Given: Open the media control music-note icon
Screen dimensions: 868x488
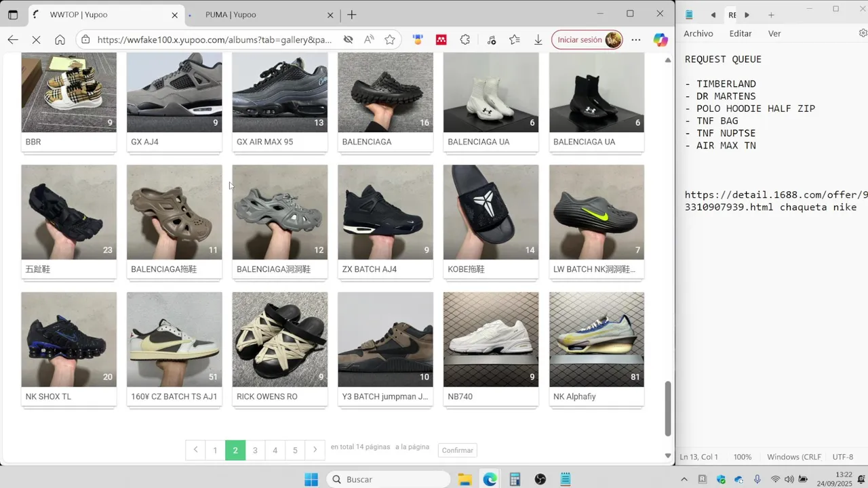Looking at the screenshot, I should coord(491,40).
